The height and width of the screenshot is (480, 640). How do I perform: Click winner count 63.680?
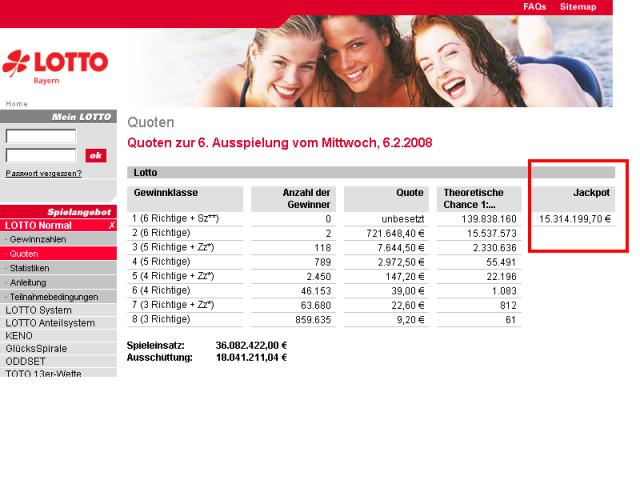click(316, 305)
